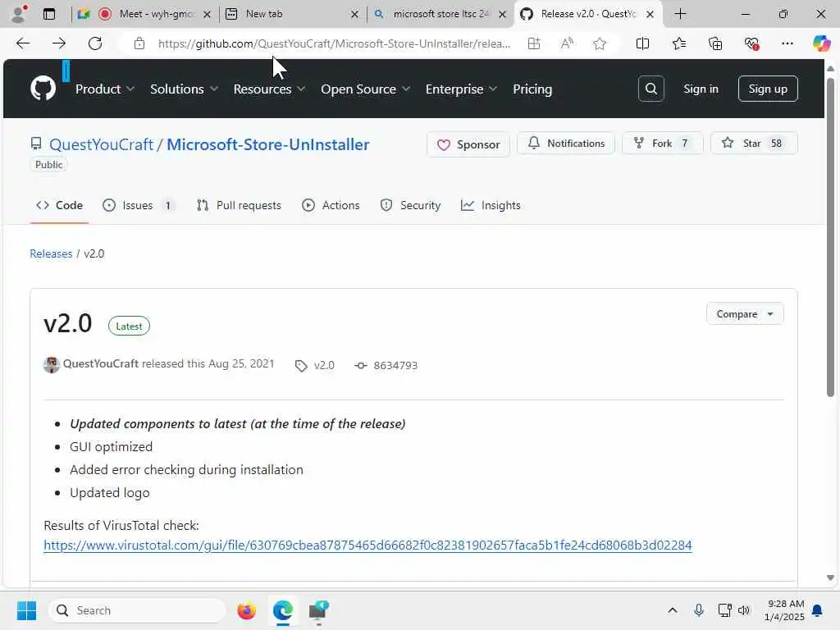This screenshot has width=840, height=630.
Task: Click the taskbar Search box
Action: [137, 610]
